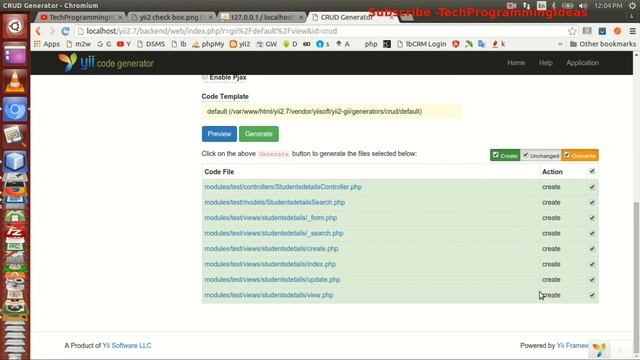The height and width of the screenshot is (360, 640).
Task: Open the YouTube Y bookmark
Action: [124, 44]
